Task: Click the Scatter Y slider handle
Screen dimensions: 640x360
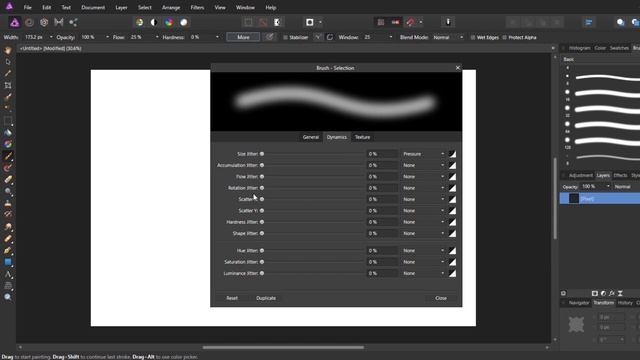Action: point(262,211)
